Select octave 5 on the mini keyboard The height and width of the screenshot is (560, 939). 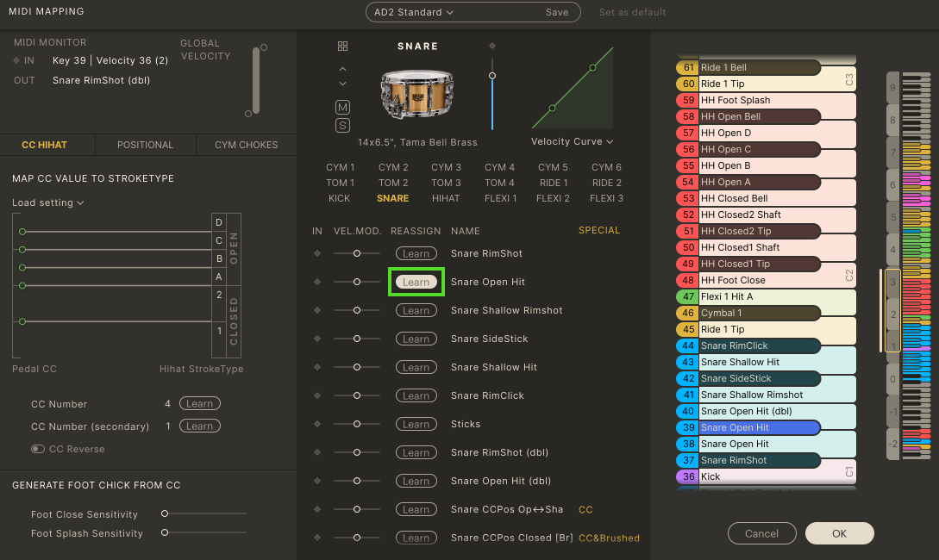[892, 219]
